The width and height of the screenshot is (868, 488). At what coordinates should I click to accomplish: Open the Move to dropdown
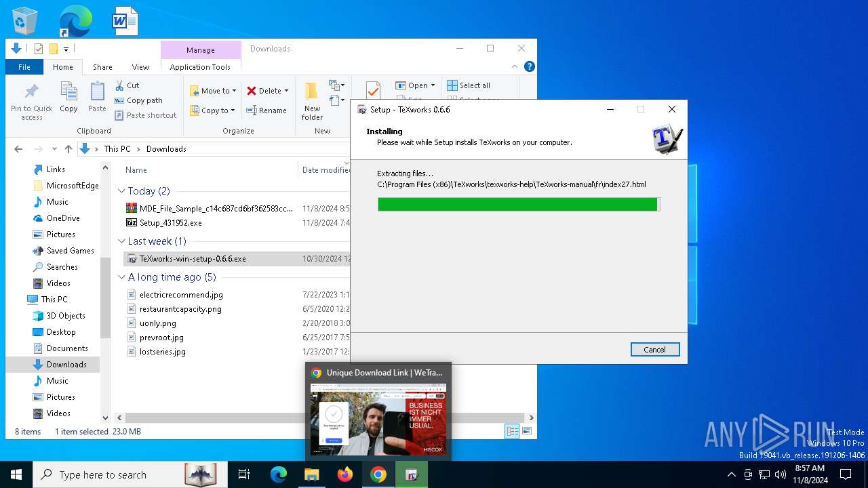click(x=213, y=91)
